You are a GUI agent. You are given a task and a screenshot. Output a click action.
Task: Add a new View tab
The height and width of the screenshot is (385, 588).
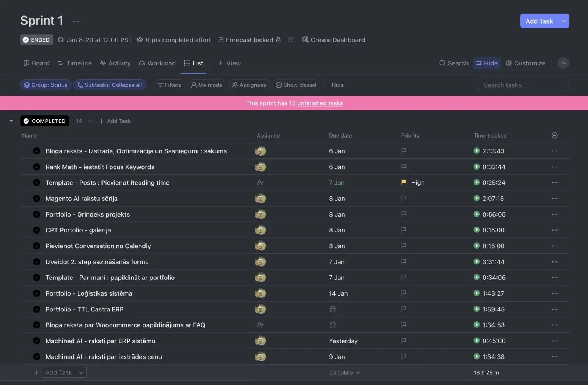(x=229, y=63)
